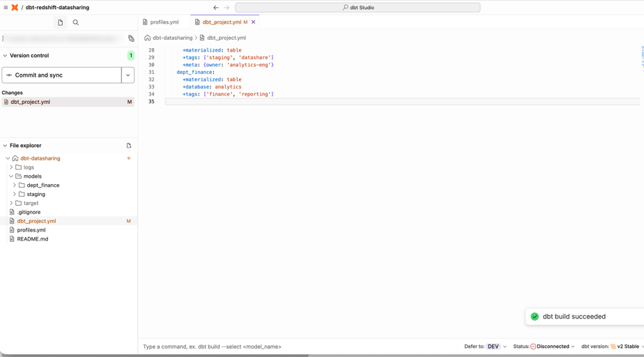Collapse the dbt-datasharing root folder
Image resolution: width=644 pixels, height=357 pixels.
(8, 158)
